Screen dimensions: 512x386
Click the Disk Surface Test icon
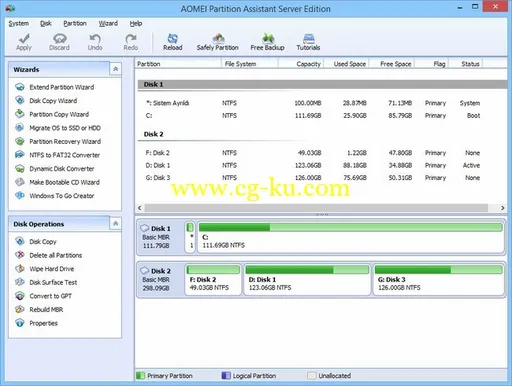click(20, 282)
